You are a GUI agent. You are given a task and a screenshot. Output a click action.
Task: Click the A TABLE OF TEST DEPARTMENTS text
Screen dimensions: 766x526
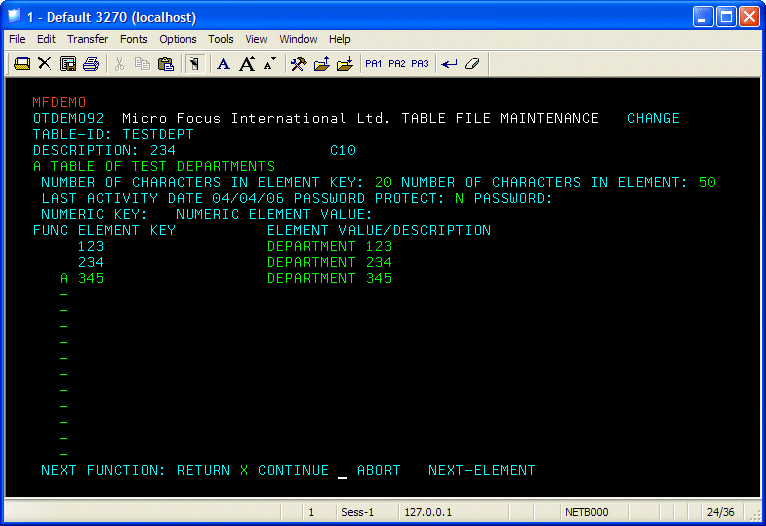click(x=154, y=166)
